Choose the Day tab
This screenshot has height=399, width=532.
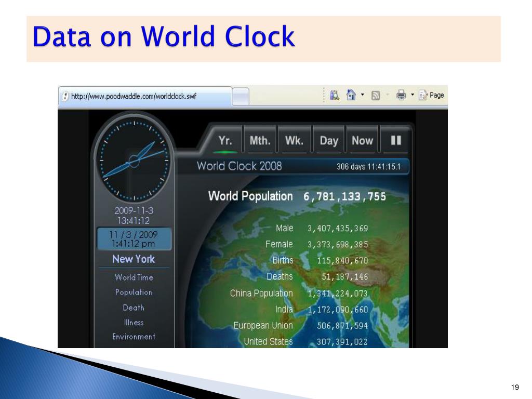pyautogui.click(x=329, y=140)
